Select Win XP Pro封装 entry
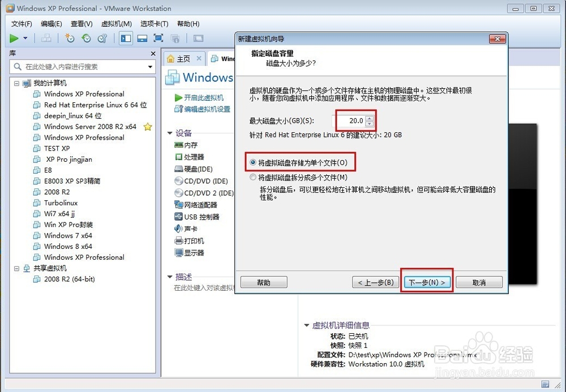The height and width of the screenshot is (392, 566). [x=68, y=225]
